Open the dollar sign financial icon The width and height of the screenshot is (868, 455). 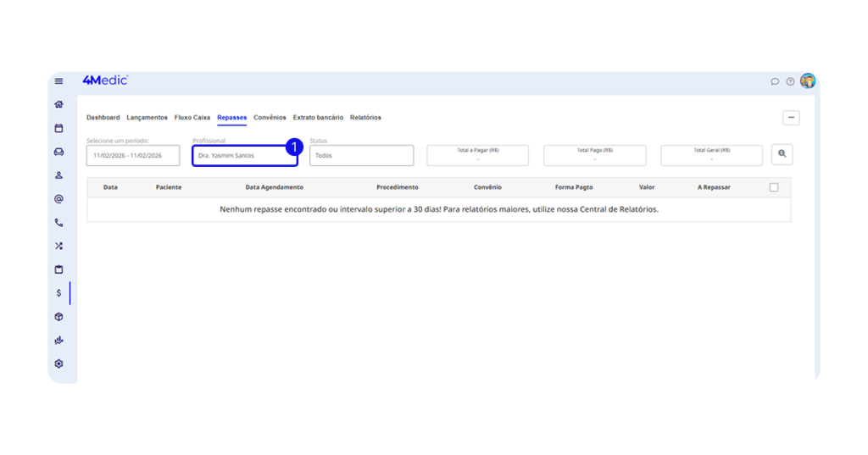(x=58, y=293)
